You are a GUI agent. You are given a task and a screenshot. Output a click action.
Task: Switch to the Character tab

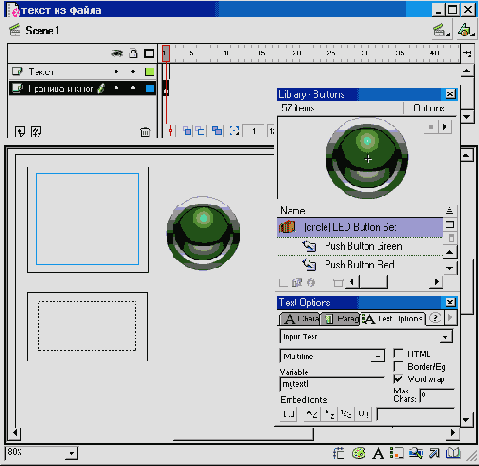pos(299,319)
